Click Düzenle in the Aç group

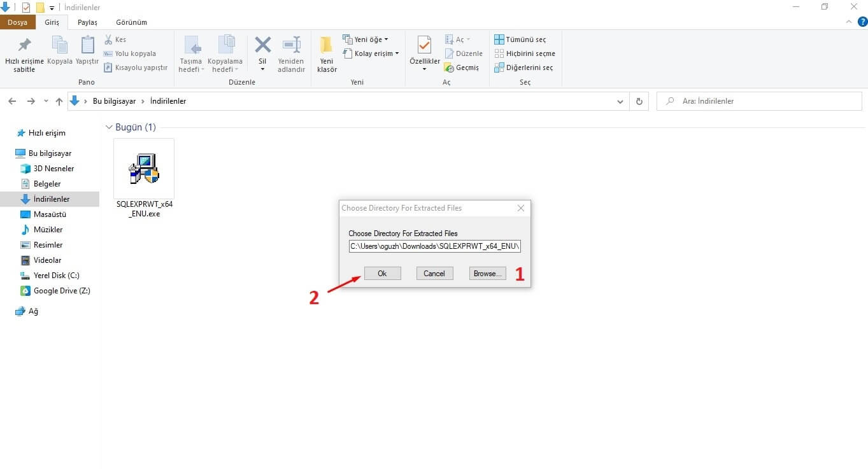464,53
